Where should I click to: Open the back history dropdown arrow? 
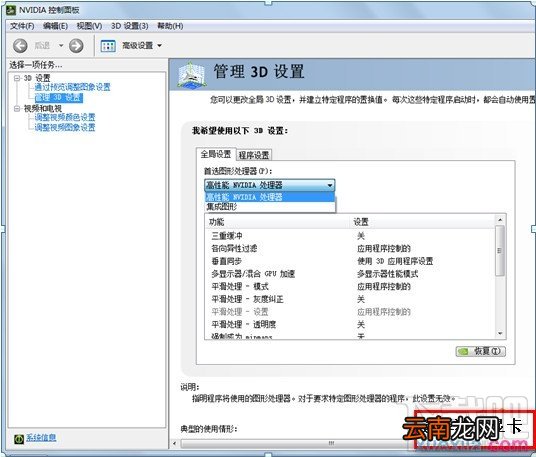61,45
